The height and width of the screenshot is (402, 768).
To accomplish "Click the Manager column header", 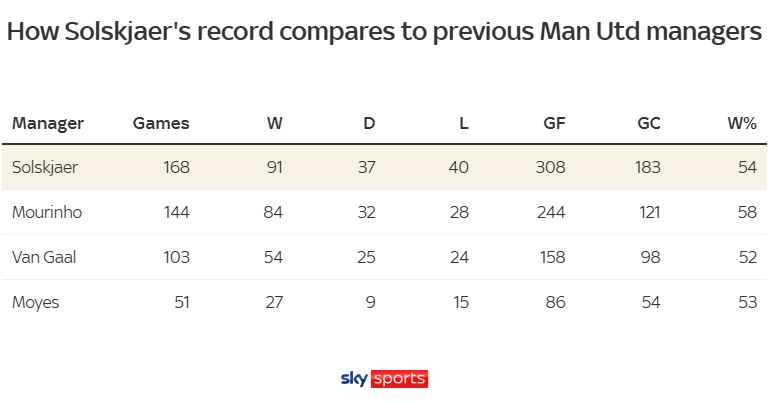I will point(48,124).
